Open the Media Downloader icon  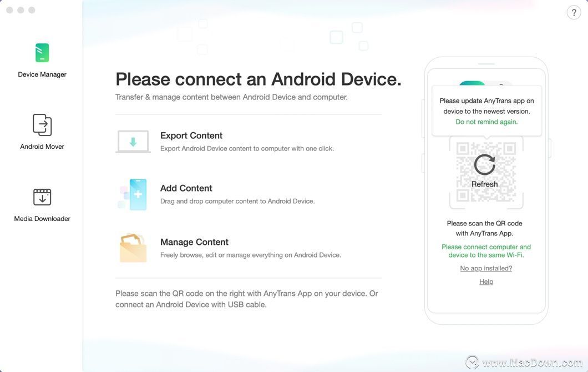point(42,197)
